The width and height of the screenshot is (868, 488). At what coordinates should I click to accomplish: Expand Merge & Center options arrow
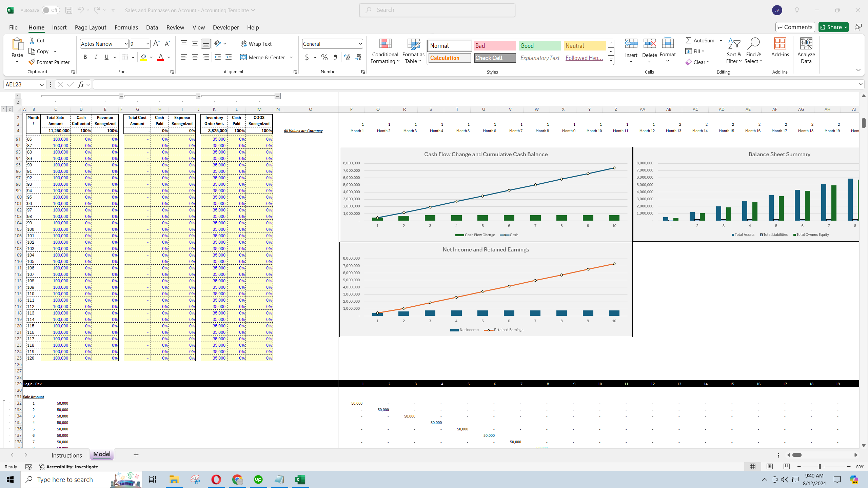pyautogui.click(x=291, y=57)
